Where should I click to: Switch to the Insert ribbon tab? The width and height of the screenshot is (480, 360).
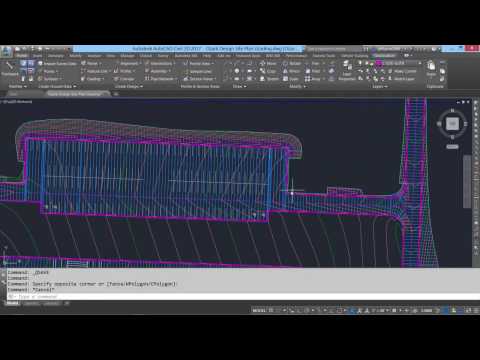37,56
